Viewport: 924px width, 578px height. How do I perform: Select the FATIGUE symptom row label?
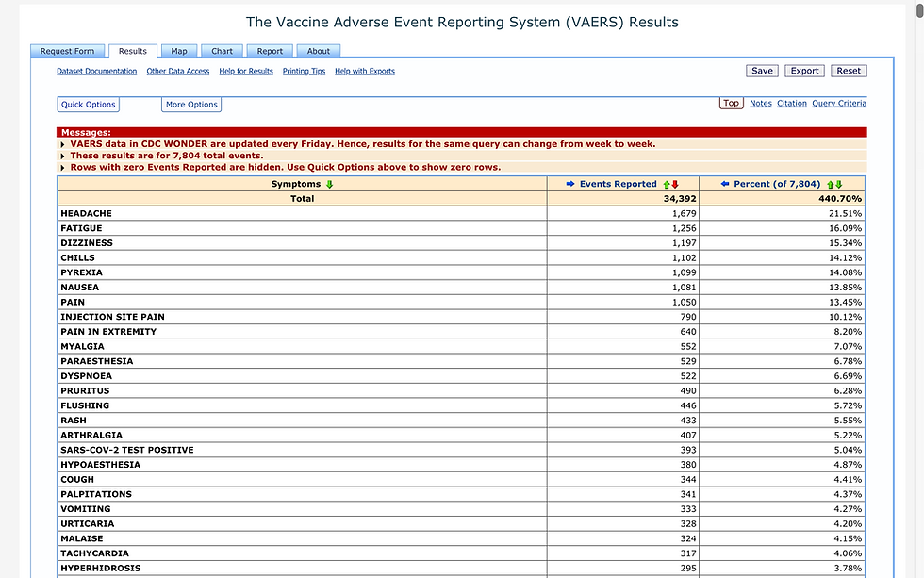click(x=81, y=228)
